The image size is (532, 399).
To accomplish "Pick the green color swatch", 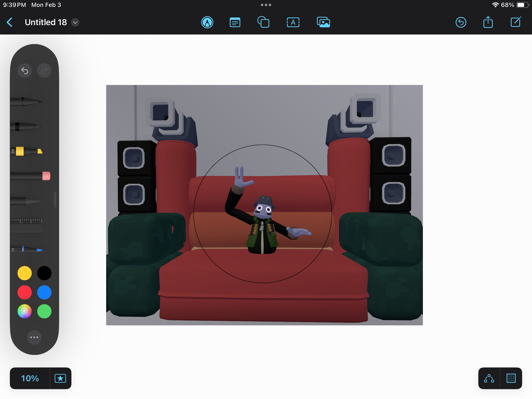I will [44, 311].
